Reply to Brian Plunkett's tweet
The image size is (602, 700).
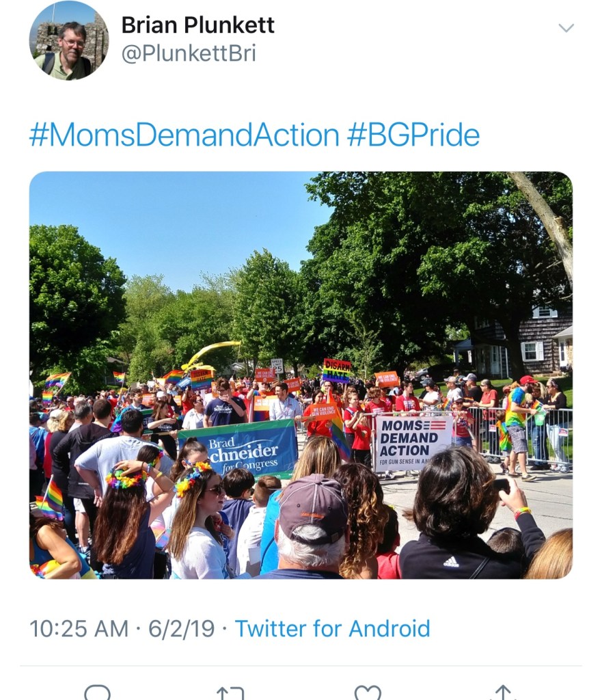click(97, 692)
